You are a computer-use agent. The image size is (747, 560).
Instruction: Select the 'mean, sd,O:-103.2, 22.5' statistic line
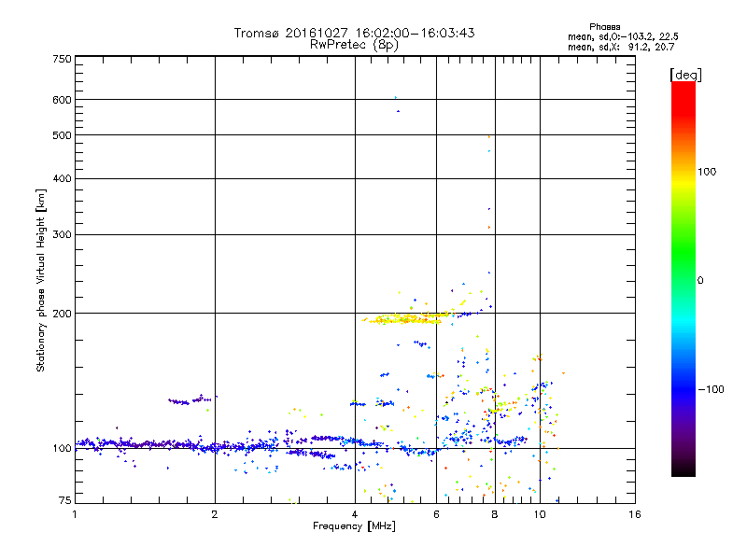(x=623, y=37)
